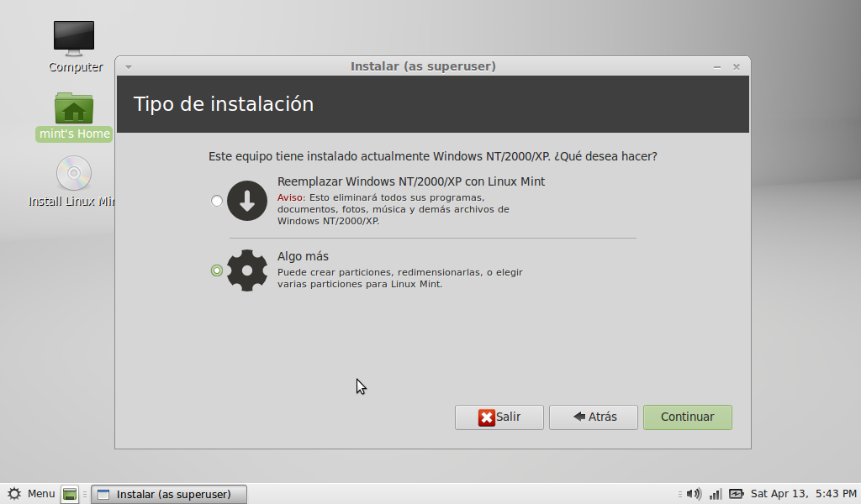Minimize the Instalar window
This screenshot has height=504, width=861.
717,67
